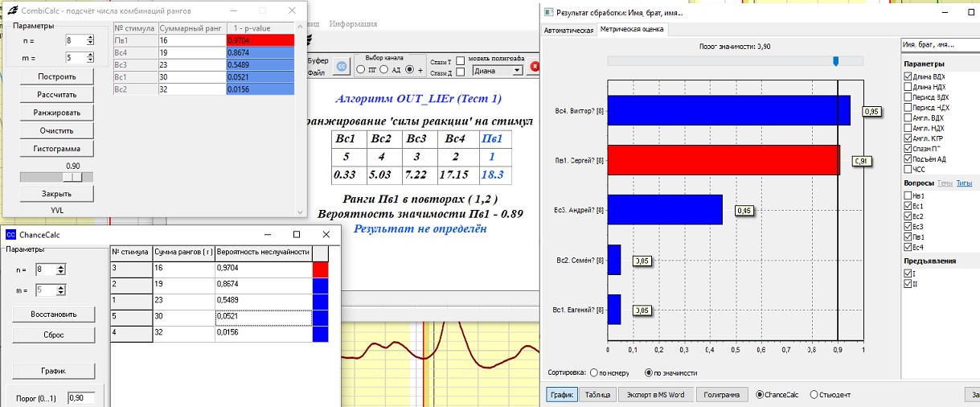Enable the Ампл. НДХ checkbox
The image size is (980, 407).
point(908,128)
